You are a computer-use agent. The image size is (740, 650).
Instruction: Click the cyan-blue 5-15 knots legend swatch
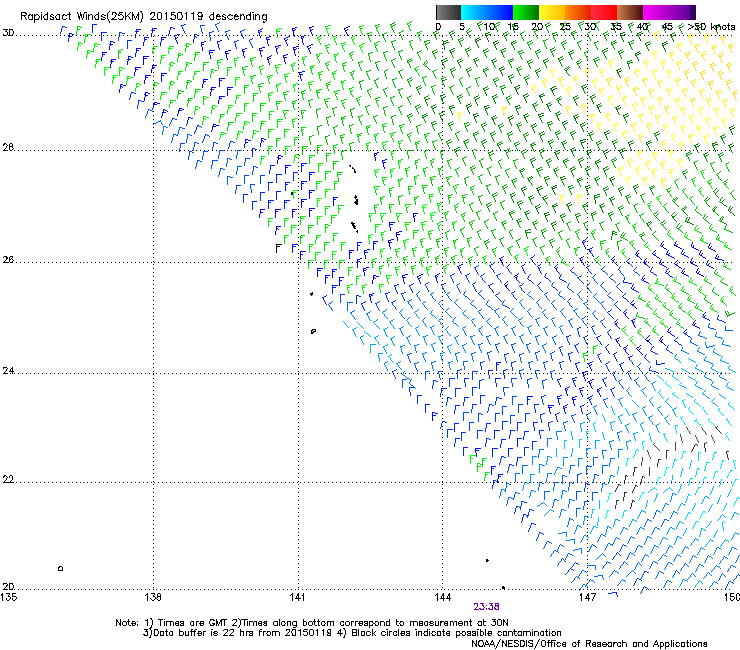(487, 12)
